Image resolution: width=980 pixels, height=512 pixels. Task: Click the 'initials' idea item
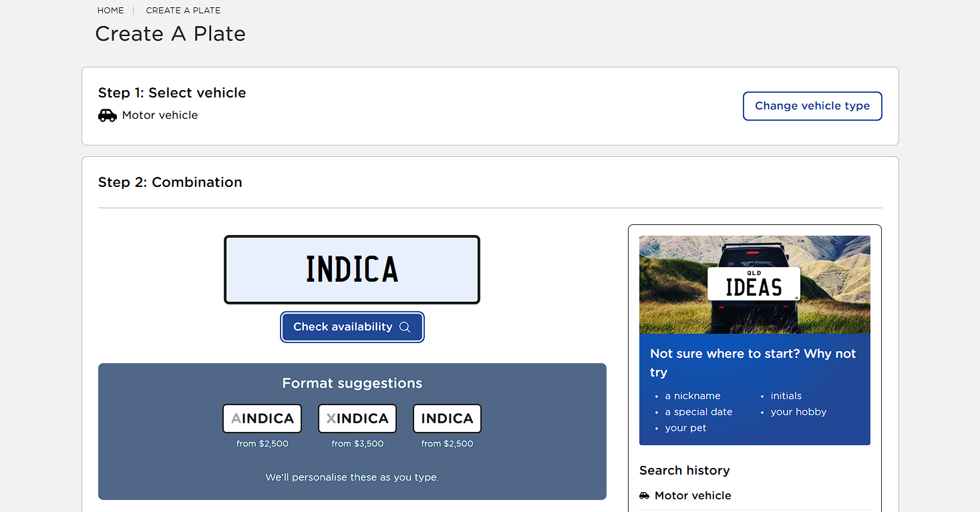[x=786, y=396]
